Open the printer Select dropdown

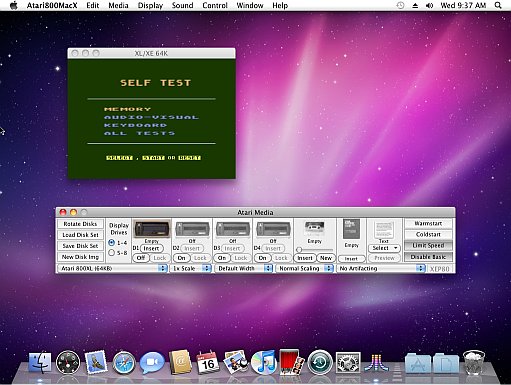click(x=384, y=248)
